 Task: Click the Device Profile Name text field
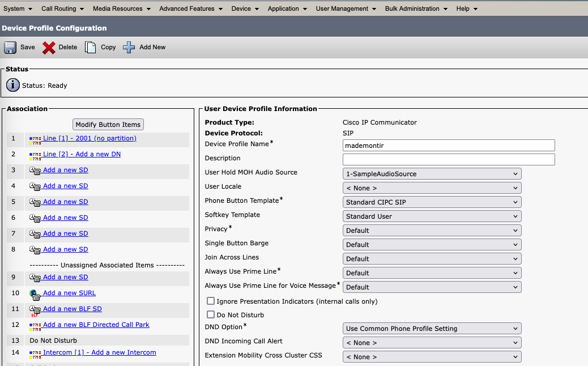click(449, 146)
